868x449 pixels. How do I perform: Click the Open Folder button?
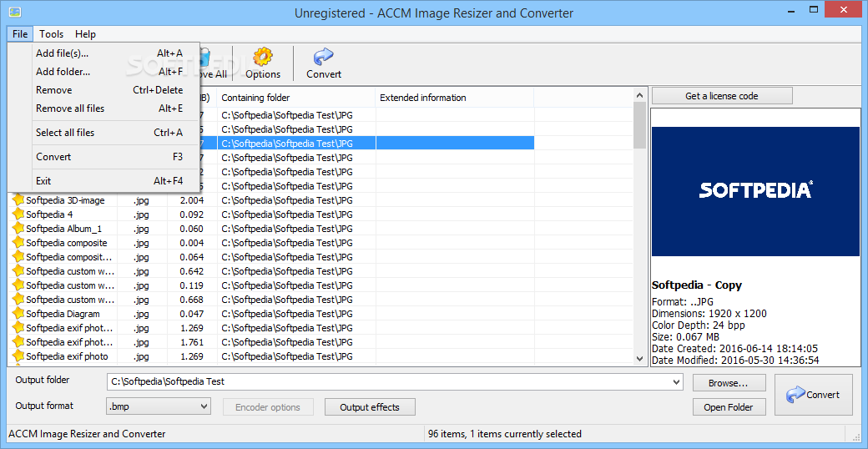(729, 407)
